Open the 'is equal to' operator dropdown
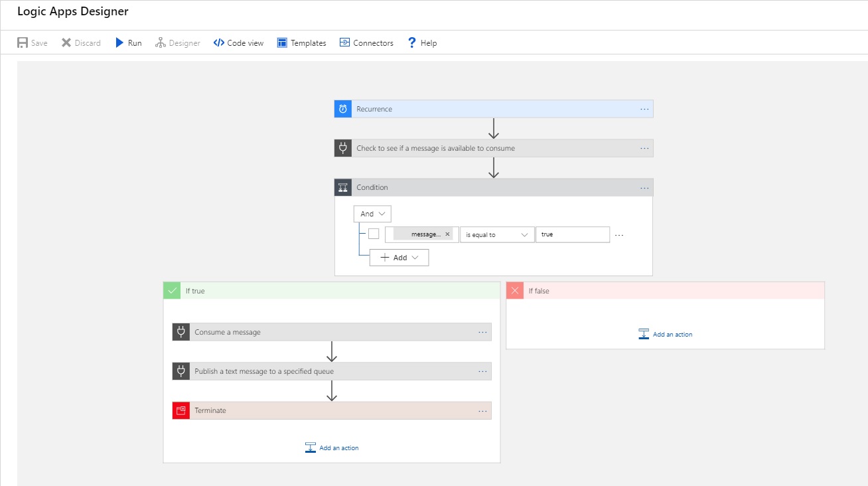This screenshot has width=868, height=486. (x=497, y=234)
